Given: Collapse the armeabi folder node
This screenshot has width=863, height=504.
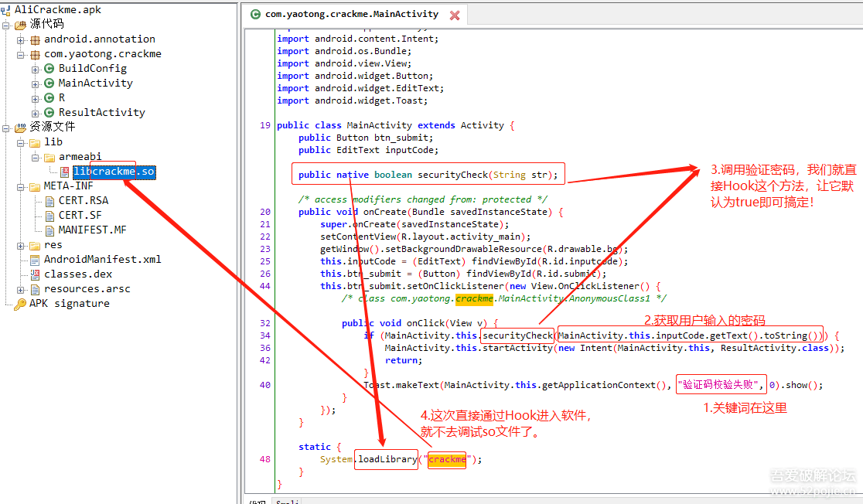Looking at the screenshot, I should (36, 158).
